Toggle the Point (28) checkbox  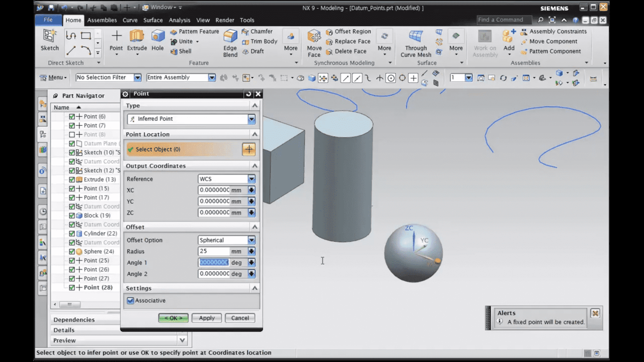click(x=72, y=288)
